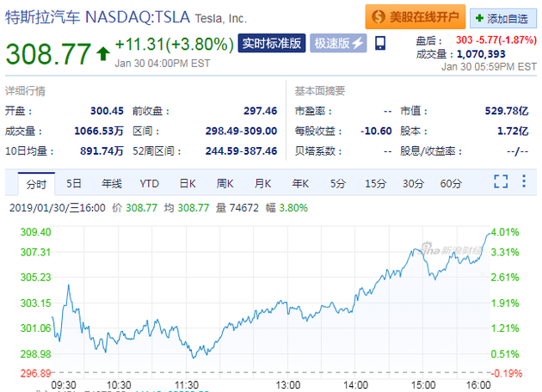Select the YTD chart tab
The height and width of the screenshot is (392, 542).
click(150, 183)
